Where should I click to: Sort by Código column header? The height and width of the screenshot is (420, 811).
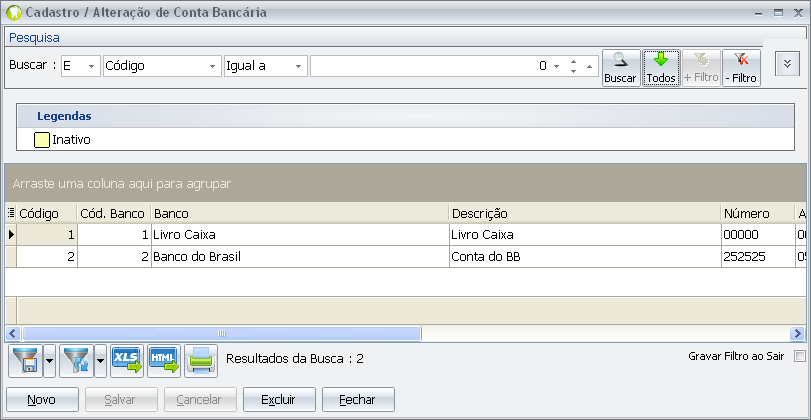47,214
